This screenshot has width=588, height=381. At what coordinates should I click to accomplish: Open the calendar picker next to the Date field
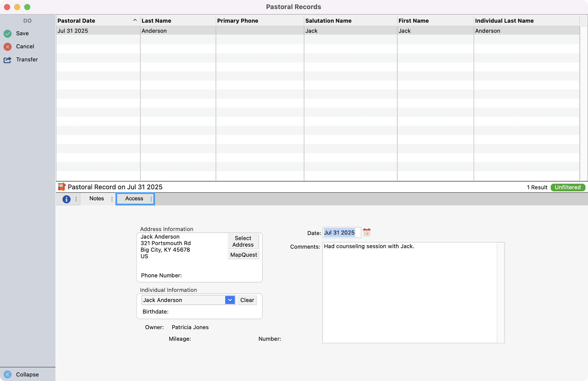[367, 232]
